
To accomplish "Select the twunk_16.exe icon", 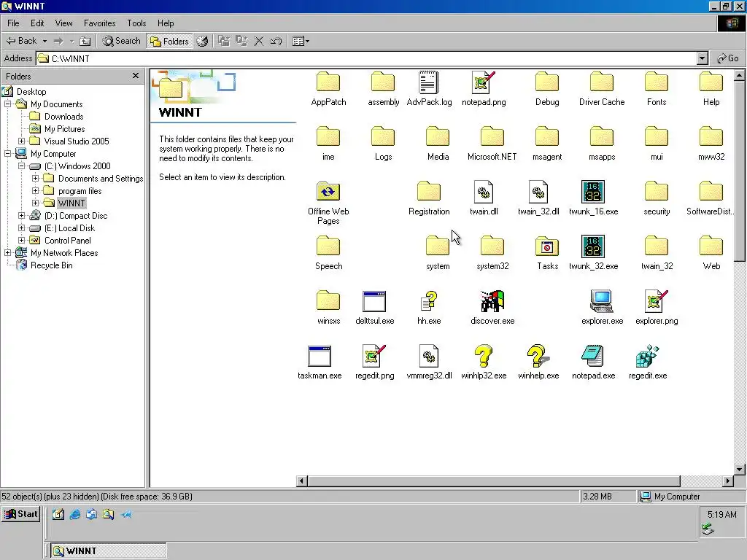I will click(x=593, y=192).
